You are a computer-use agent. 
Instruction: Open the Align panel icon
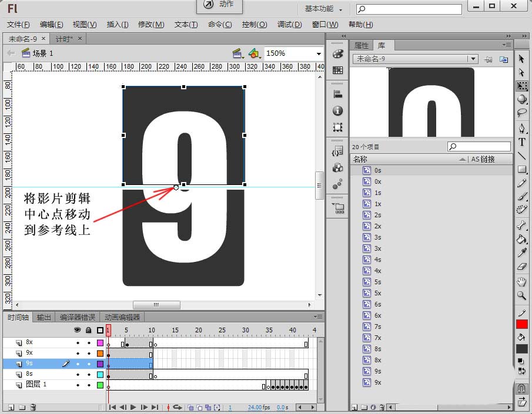point(337,94)
